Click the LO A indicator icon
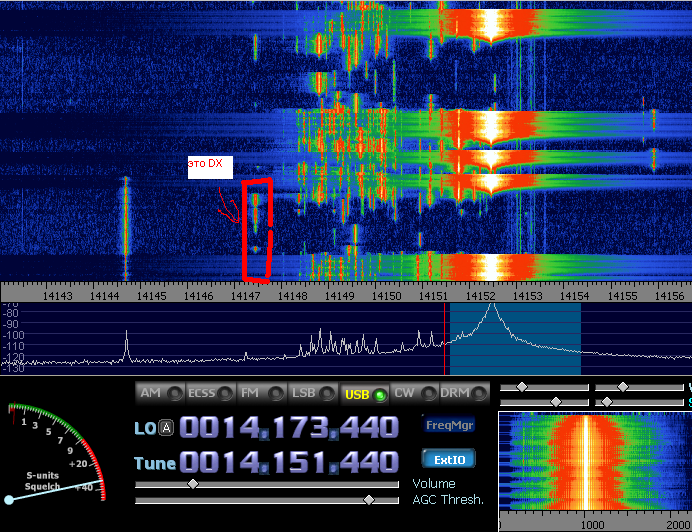 coord(166,428)
